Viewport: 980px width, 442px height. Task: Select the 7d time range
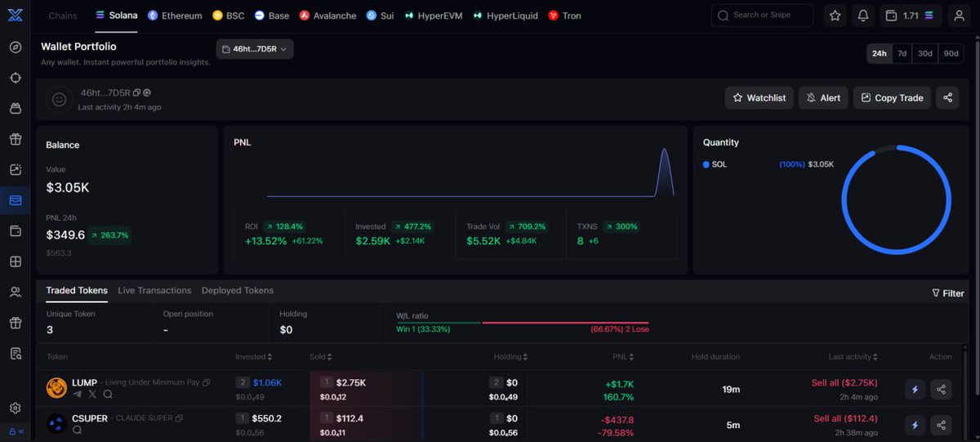[x=902, y=53]
